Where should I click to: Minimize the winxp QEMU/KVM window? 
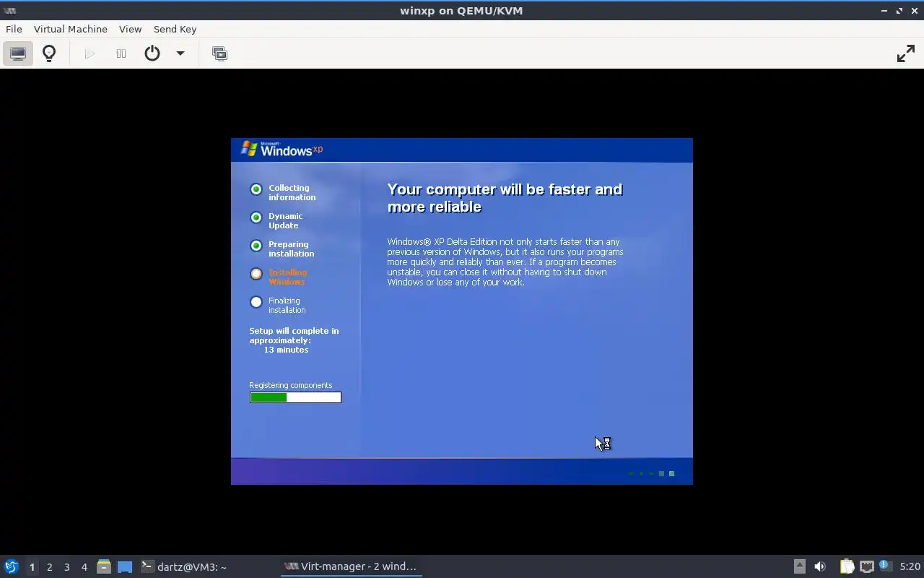(884, 11)
